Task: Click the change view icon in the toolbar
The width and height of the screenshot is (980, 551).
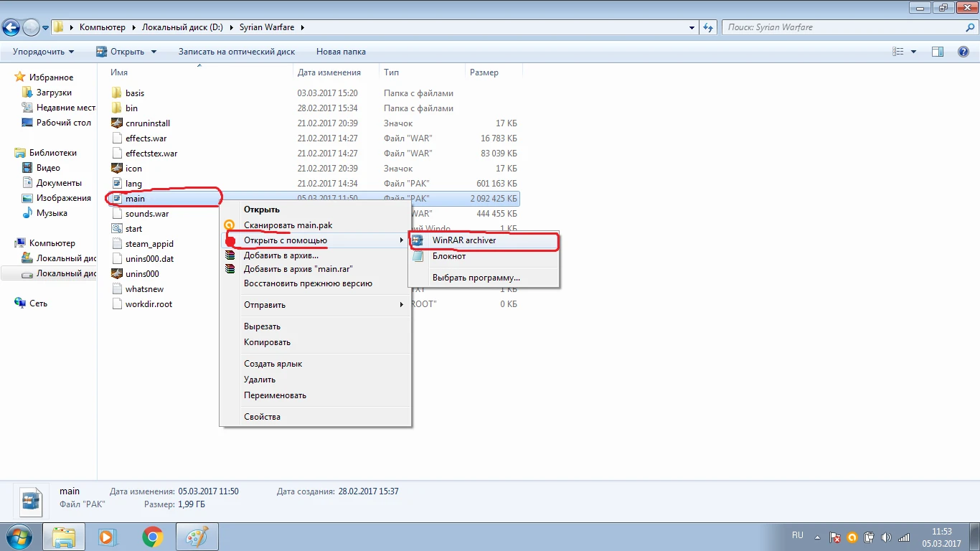Action: coord(897,52)
